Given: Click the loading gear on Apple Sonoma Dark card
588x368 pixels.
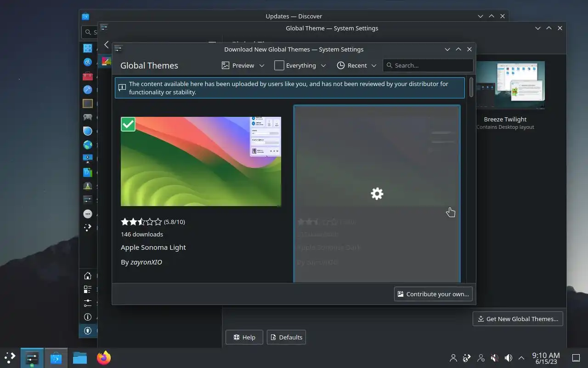Looking at the screenshot, I should point(377,194).
